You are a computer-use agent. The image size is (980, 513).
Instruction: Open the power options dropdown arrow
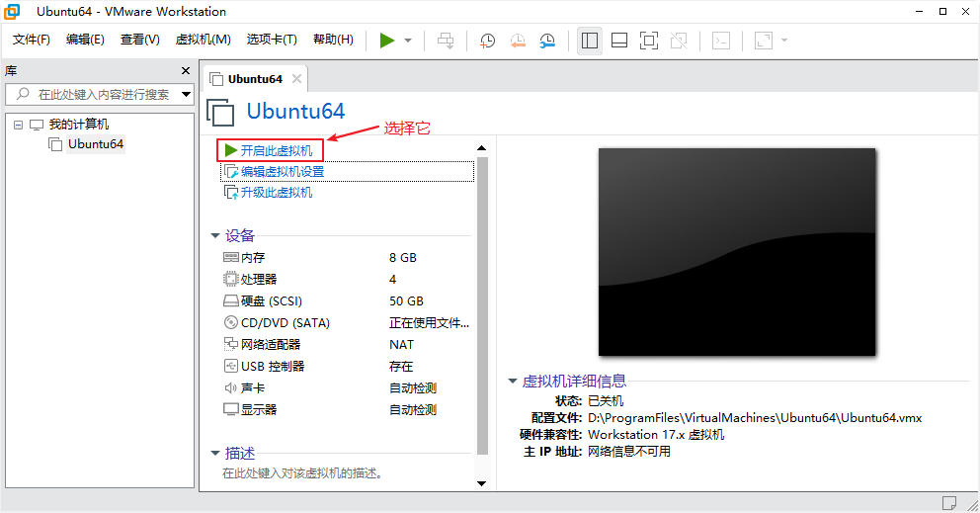coord(408,41)
